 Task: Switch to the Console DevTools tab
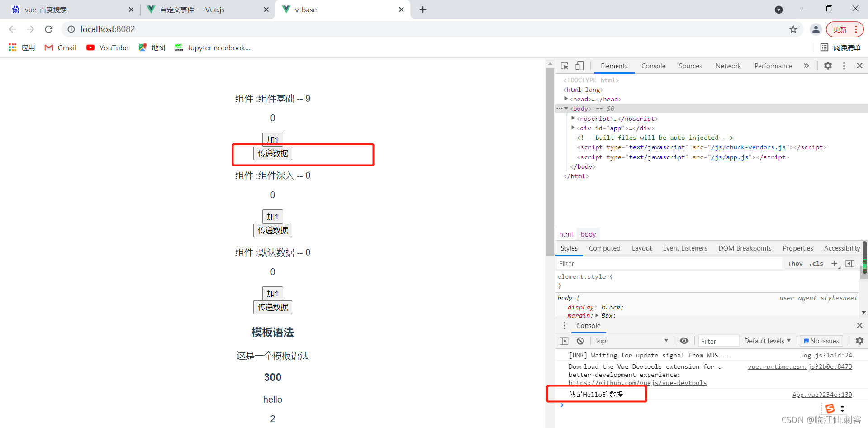tap(653, 66)
